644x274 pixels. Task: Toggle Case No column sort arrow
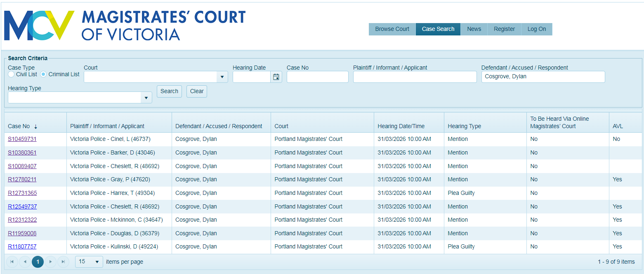tap(36, 126)
